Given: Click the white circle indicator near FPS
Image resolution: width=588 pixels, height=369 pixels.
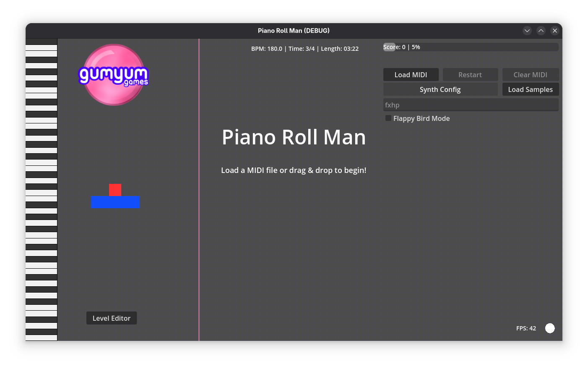Looking at the screenshot, I should pos(550,328).
